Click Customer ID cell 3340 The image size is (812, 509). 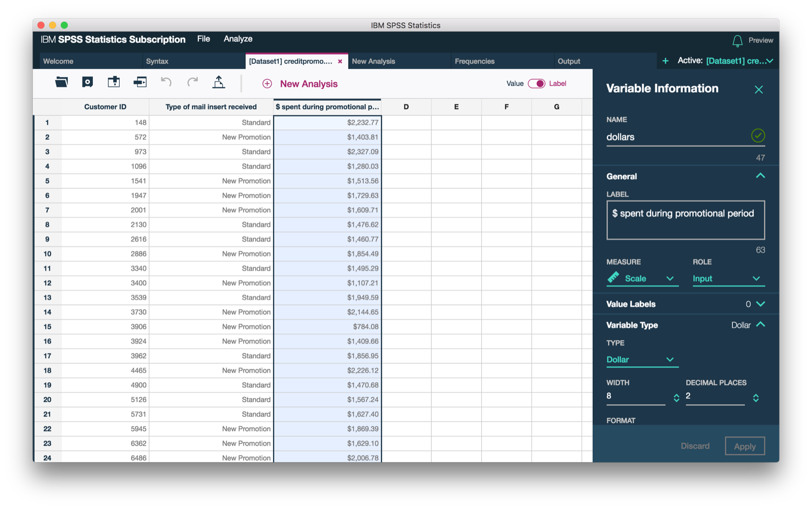(106, 268)
